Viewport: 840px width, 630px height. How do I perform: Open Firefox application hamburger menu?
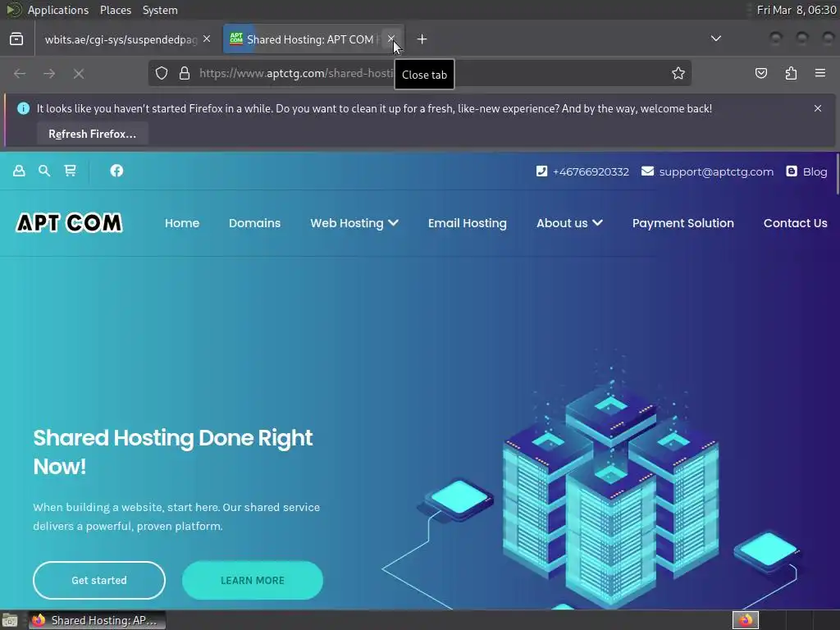tap(819, 73)
